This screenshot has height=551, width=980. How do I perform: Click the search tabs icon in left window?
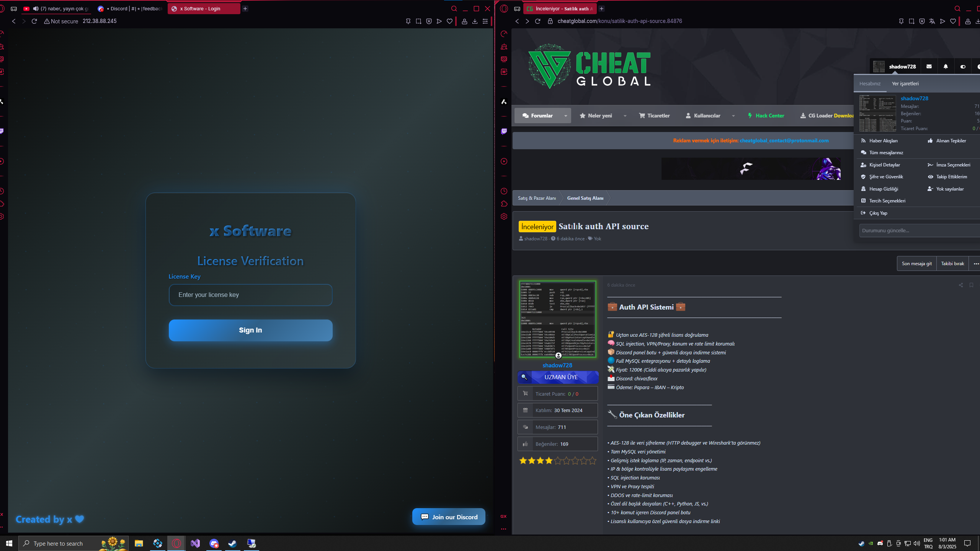pos(454,8)
